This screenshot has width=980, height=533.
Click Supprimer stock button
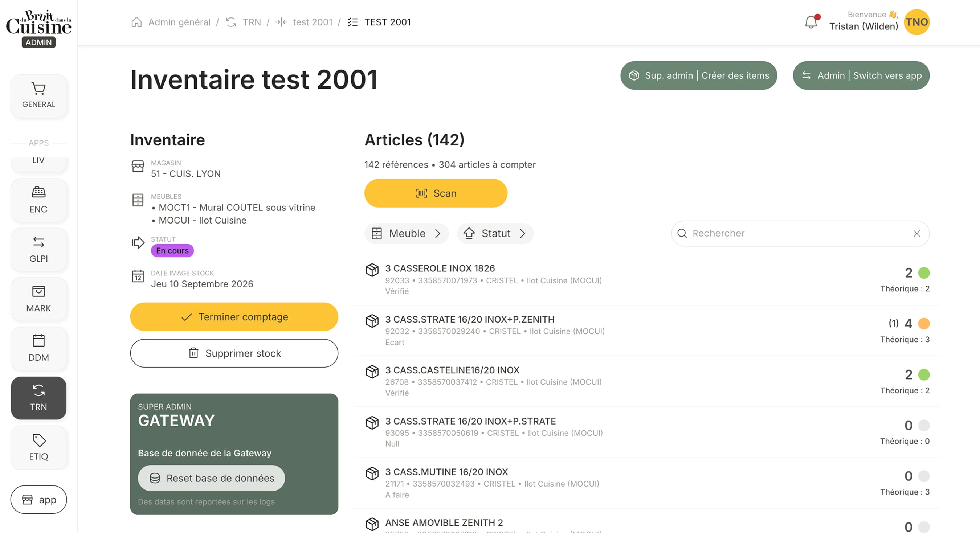[234, 353]
